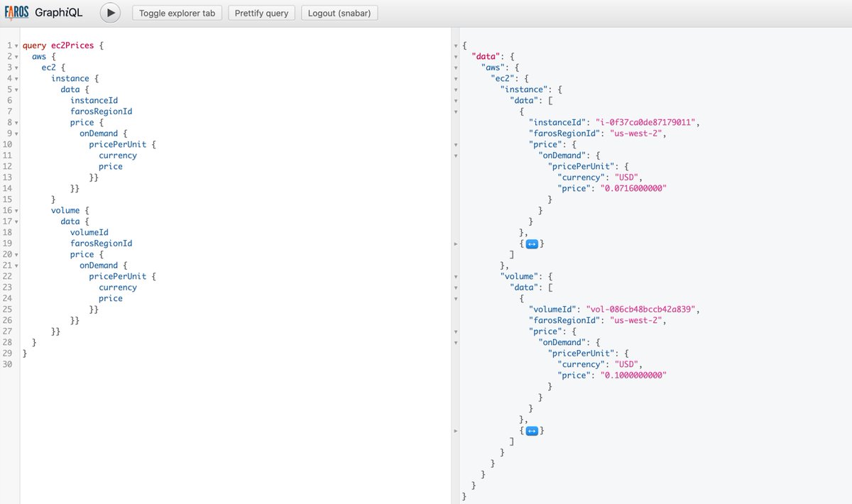Image resolution: width=852 pixels, height=504 pixels.
Task: Click the "data" root key in the results
Action: point(486,57)
